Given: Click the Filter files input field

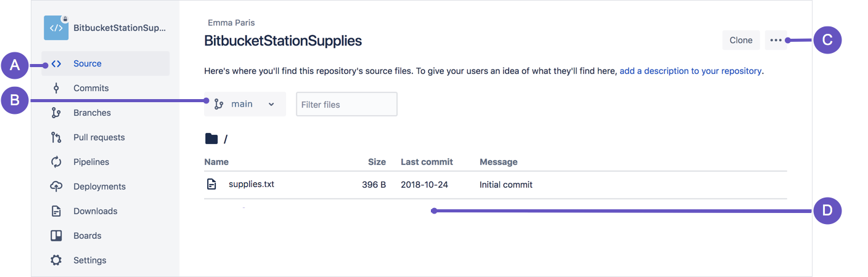Looking at the screenshot, I should (346, 105).
